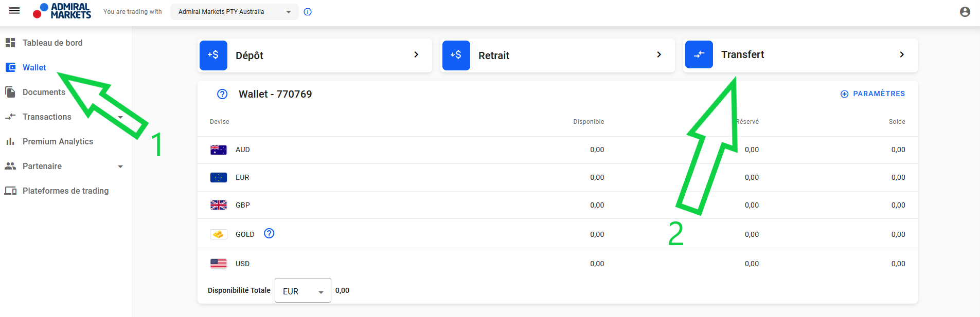Expand the Partenaire sidebar menu
Screen dimensions: 980x317
[120, 166]
